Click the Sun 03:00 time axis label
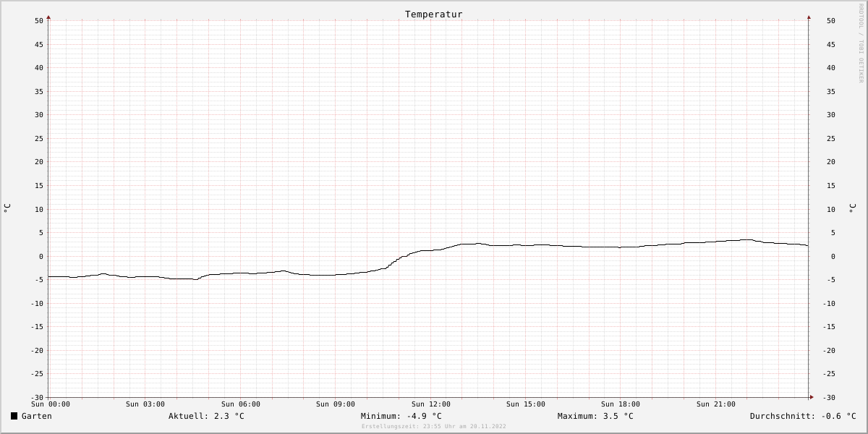Viewport: 868px width, 434px height. tap(145, 404)
